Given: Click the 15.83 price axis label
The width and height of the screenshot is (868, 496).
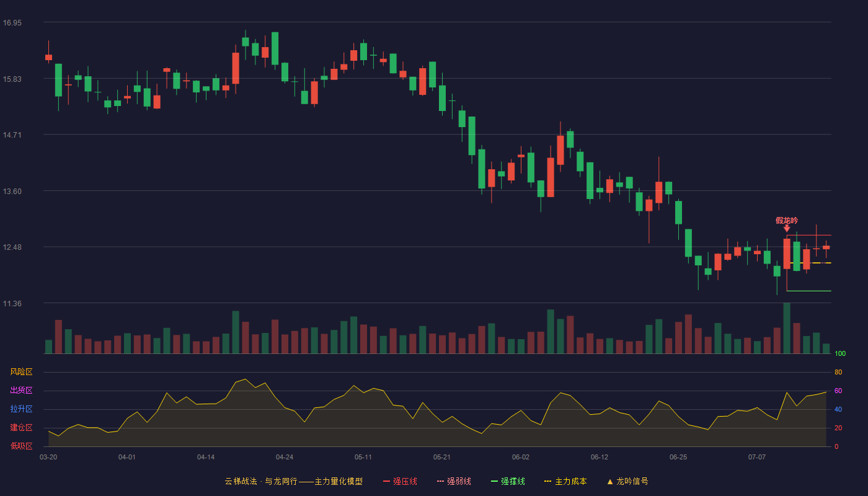Looking at the screenshot, I should point(12,79).
